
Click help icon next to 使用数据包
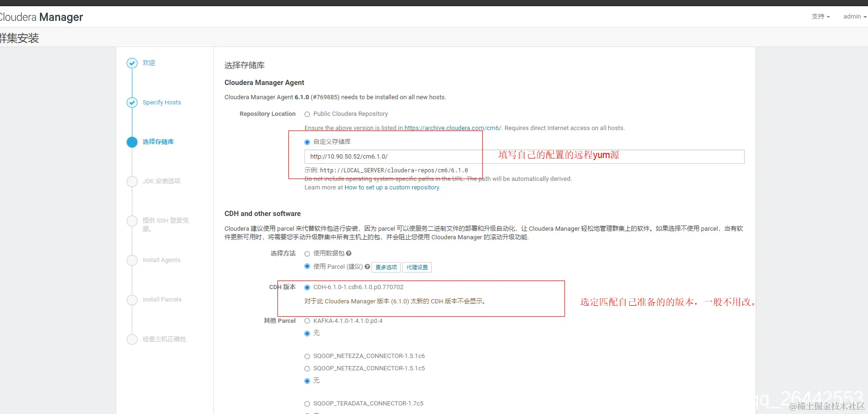[349, 254]
